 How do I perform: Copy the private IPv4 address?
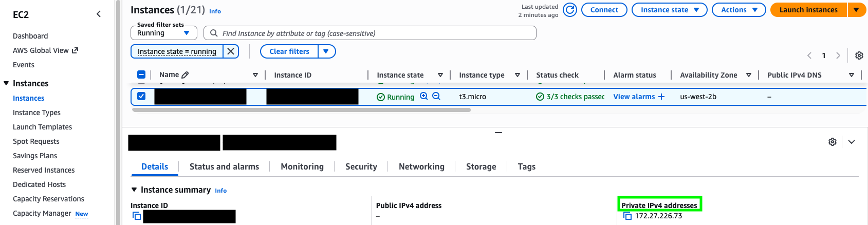pyautogui.click(x=627, y=216)
